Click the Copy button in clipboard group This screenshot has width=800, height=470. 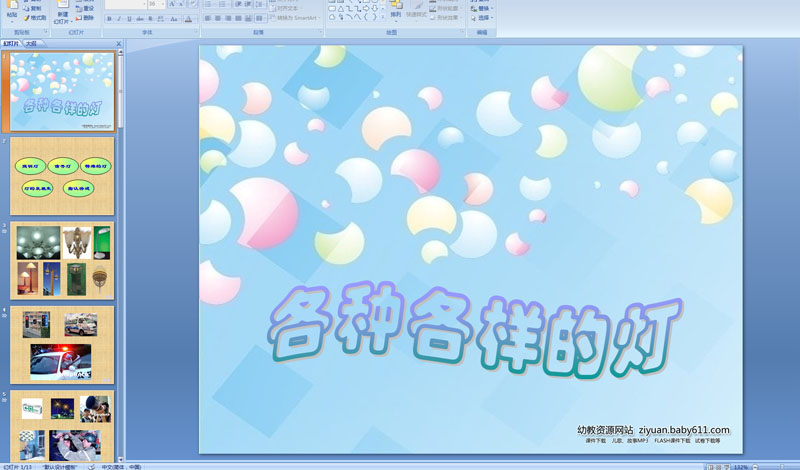tap(33, 8)
